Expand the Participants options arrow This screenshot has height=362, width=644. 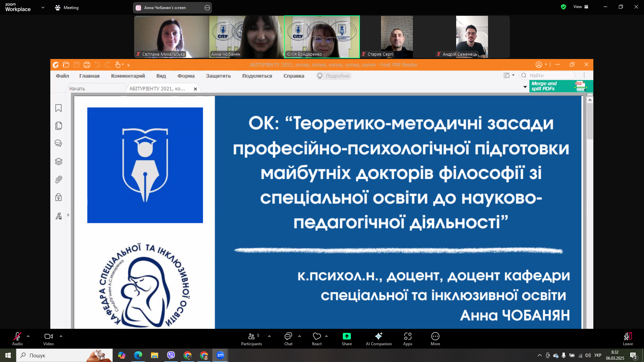click(269, 336)
